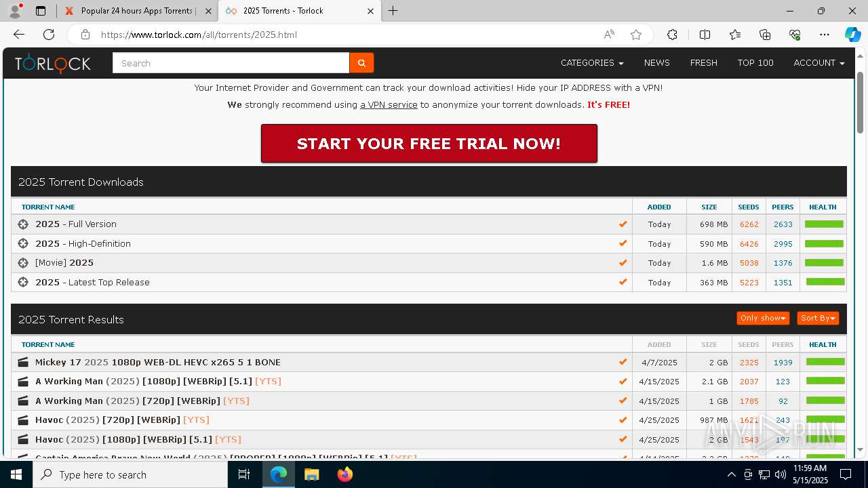View site information lock icon

tap(85, 35)
